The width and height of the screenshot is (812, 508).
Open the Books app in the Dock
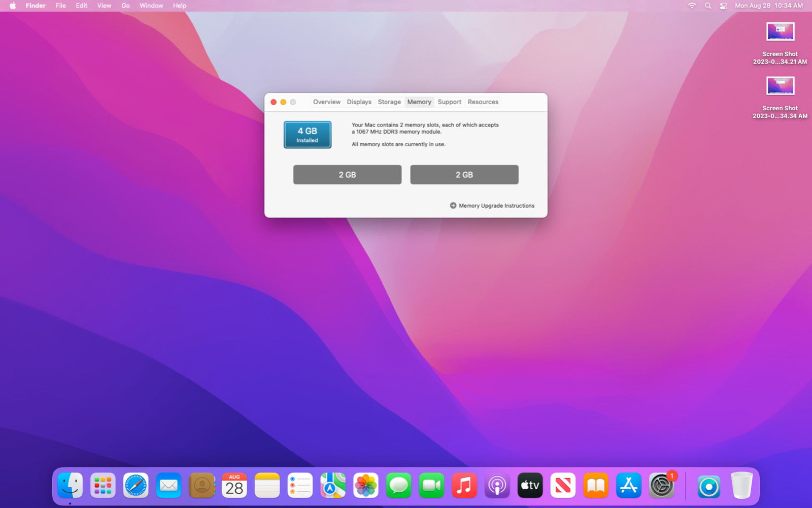point(596,486)
